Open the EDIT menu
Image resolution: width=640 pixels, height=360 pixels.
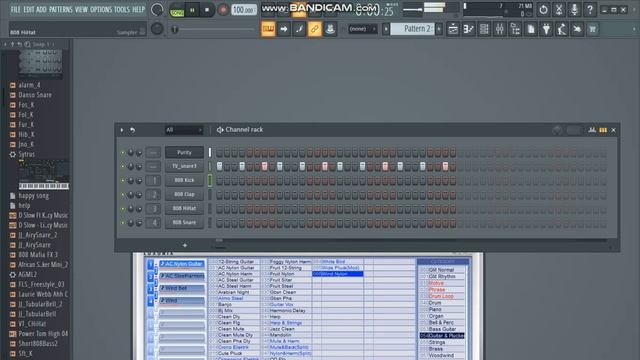[29, 9]
